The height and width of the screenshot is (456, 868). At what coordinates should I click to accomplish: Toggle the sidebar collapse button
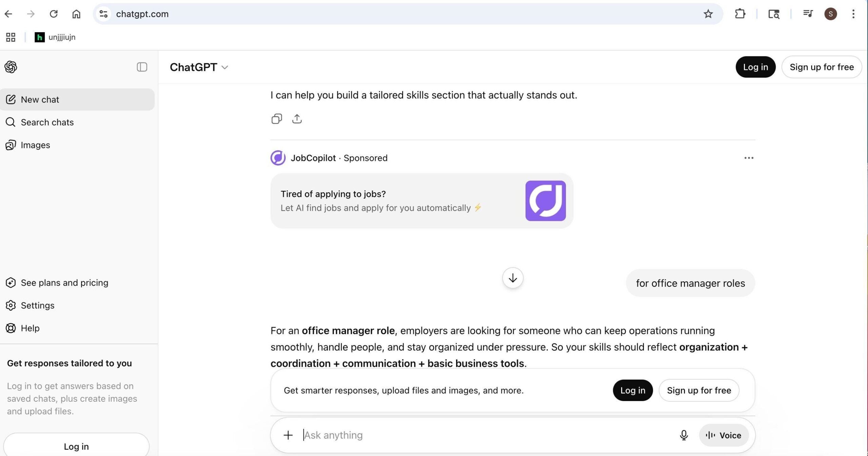coord(142,67)
